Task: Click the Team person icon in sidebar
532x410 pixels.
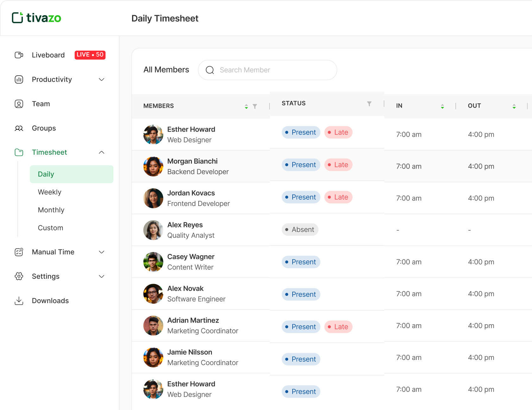Action: [x=19, y=104]
